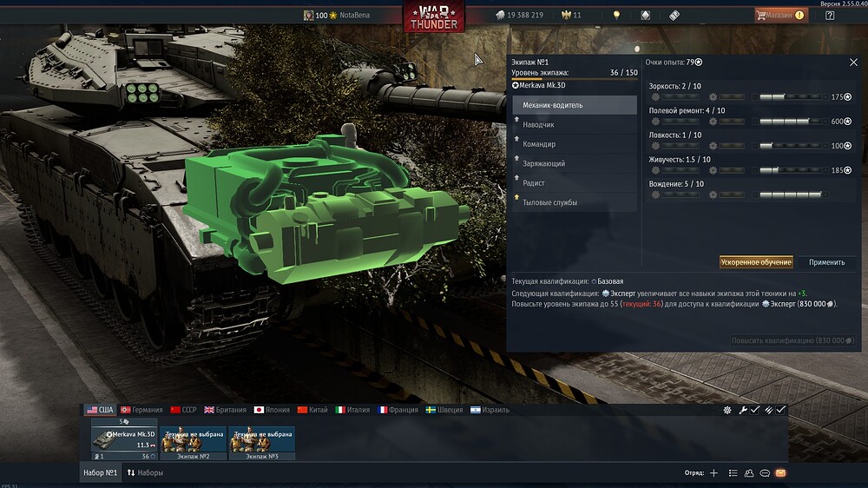Open the Магазин shop button
The width and height of the screenshot is (868, 488).
point(781,15)
